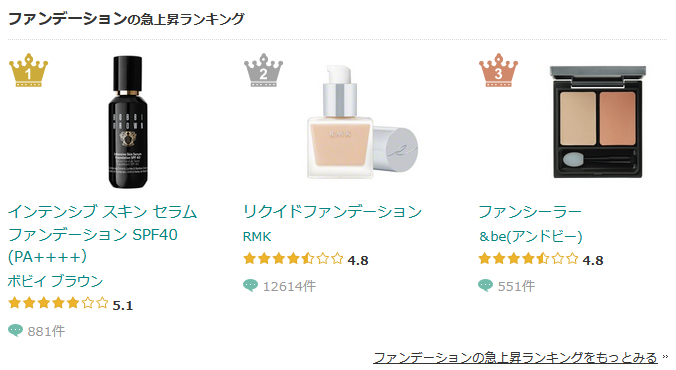Image resolution: width=676 pixels, height=370 pixels.
Task: Click the RMK 4.8 star rating
Action: tap(306, 259)
